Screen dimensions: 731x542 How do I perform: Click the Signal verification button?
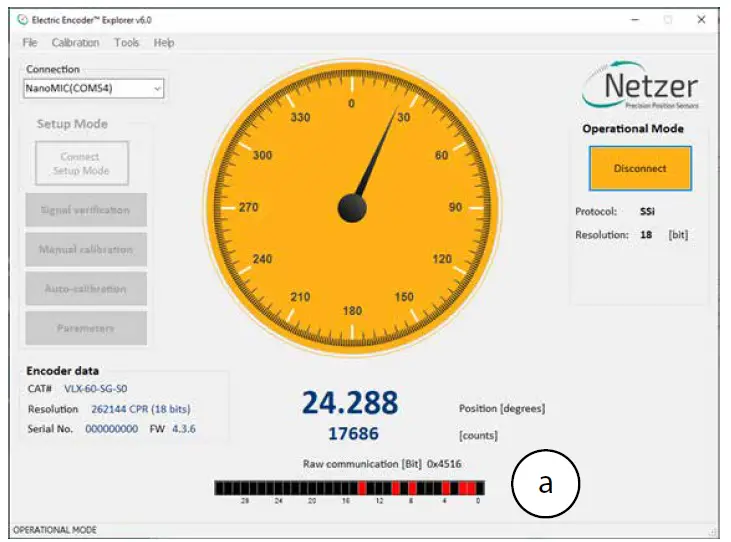point(86,210)
